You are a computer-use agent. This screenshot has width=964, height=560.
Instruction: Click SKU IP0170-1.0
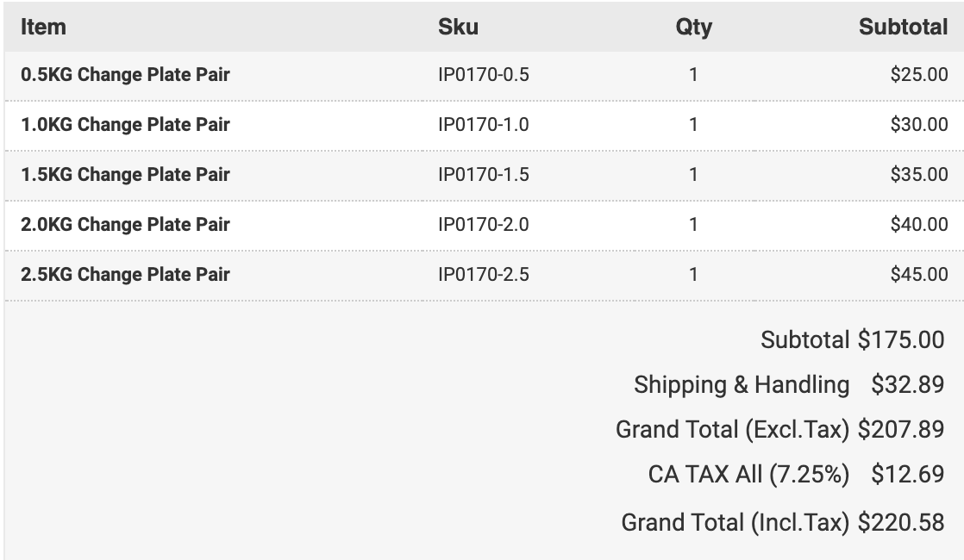tap(483, 125)
